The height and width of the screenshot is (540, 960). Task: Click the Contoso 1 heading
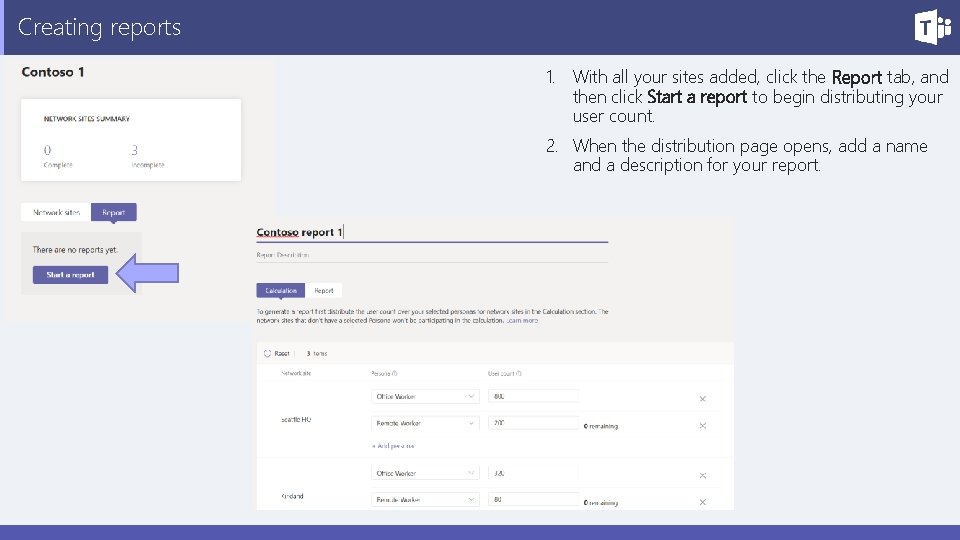click(x=53, y=72)
